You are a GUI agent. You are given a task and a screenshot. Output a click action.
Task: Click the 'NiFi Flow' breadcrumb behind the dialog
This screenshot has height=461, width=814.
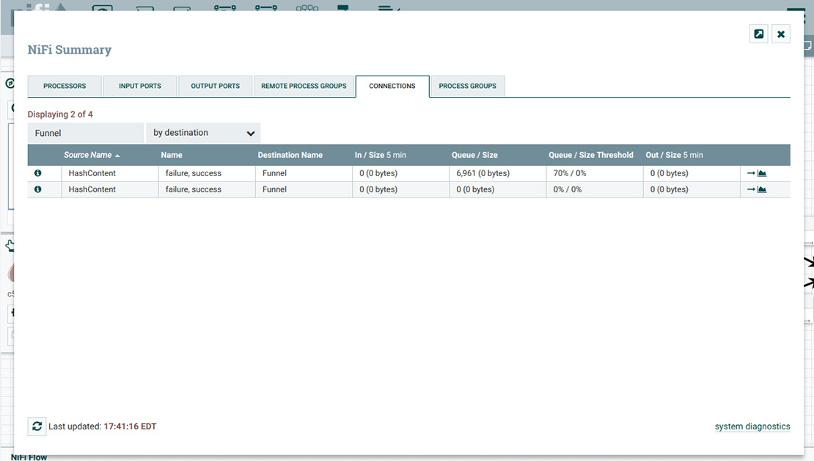(x=29, y=457)
